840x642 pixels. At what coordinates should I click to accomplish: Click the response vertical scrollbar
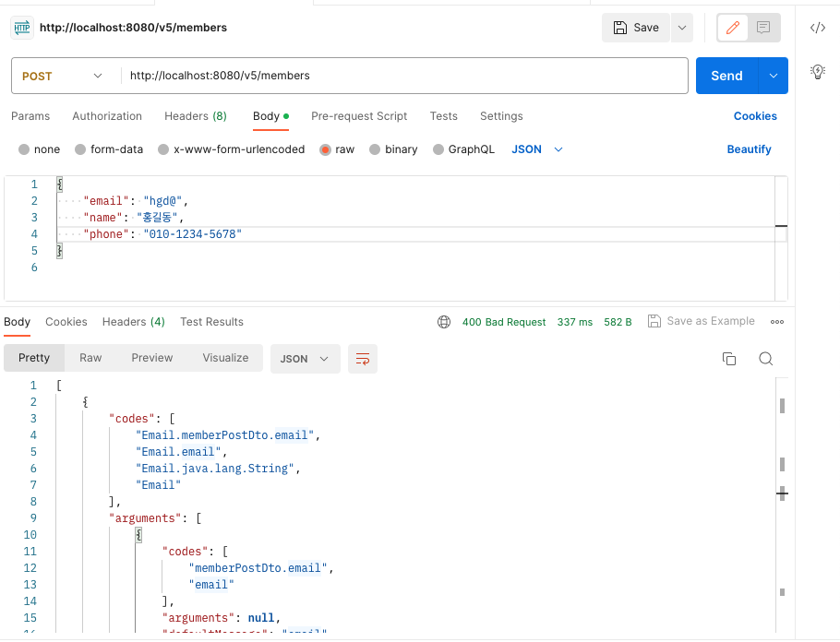(782, 504)
